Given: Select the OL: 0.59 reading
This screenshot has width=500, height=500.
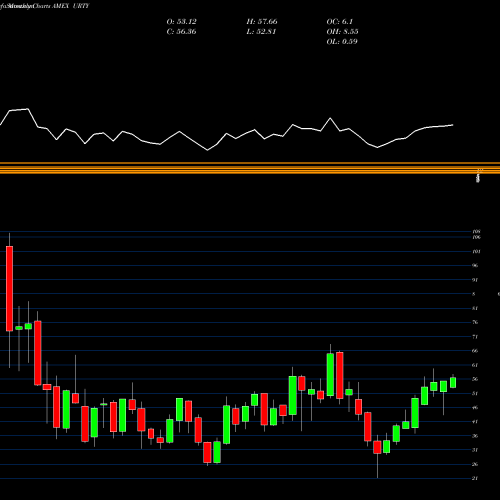Looking at the screenshot, I should point(342,42).
